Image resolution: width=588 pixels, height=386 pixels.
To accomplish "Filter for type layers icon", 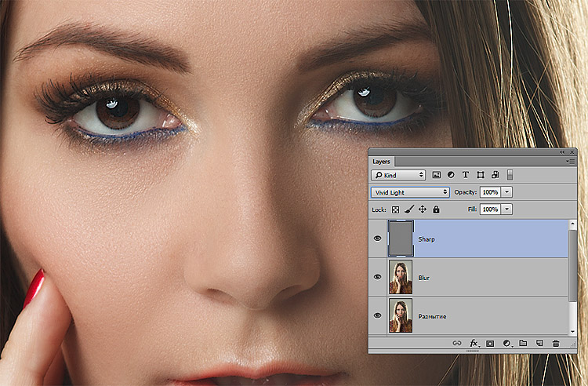I will point(466,175).
